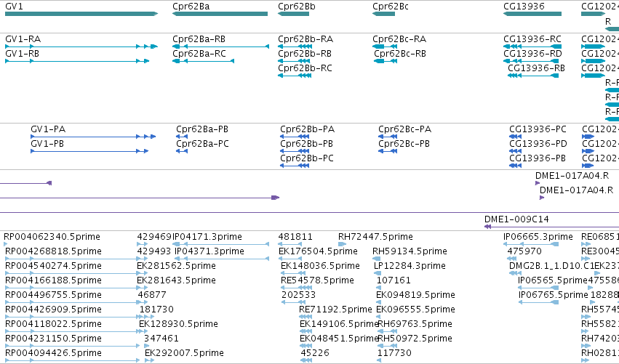
Task: Click EST EK094819.5prime
Action: click(x=415, y=296)
